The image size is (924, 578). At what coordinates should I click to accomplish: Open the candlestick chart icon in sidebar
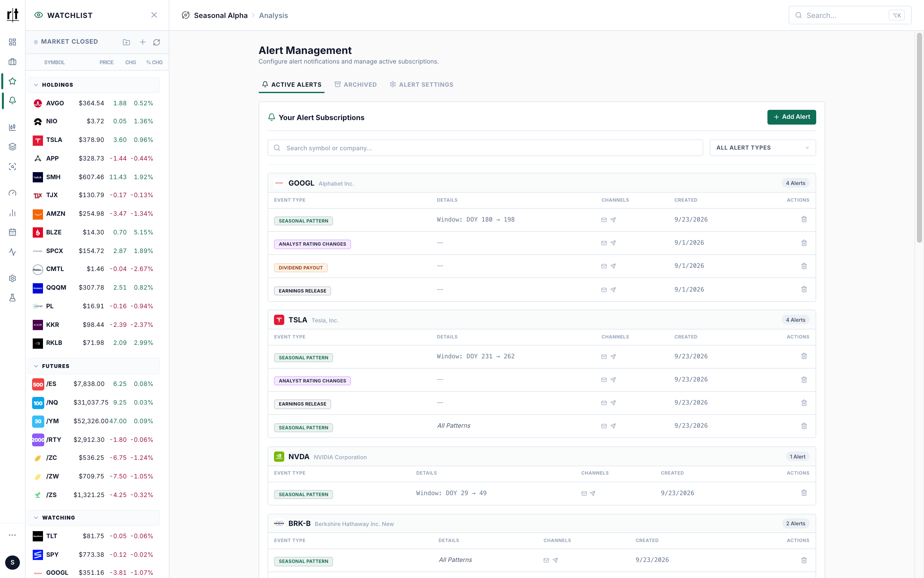tap(12, 127)
